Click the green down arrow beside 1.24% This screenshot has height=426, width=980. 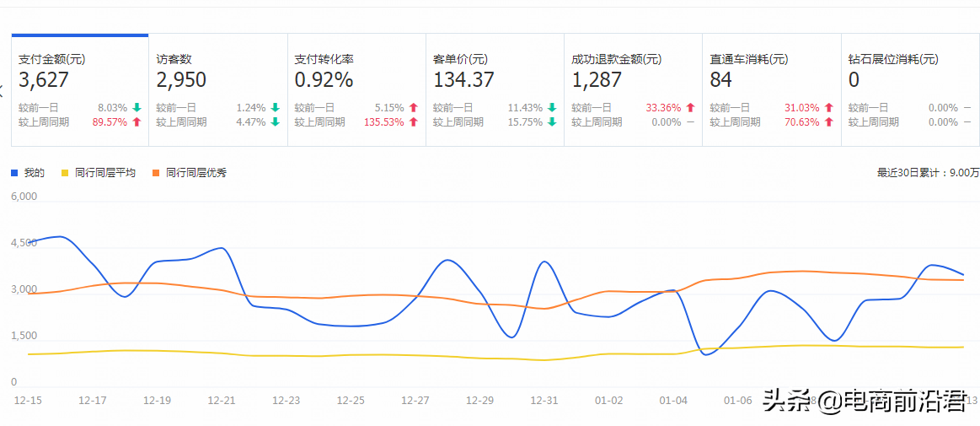pos(275,108)
